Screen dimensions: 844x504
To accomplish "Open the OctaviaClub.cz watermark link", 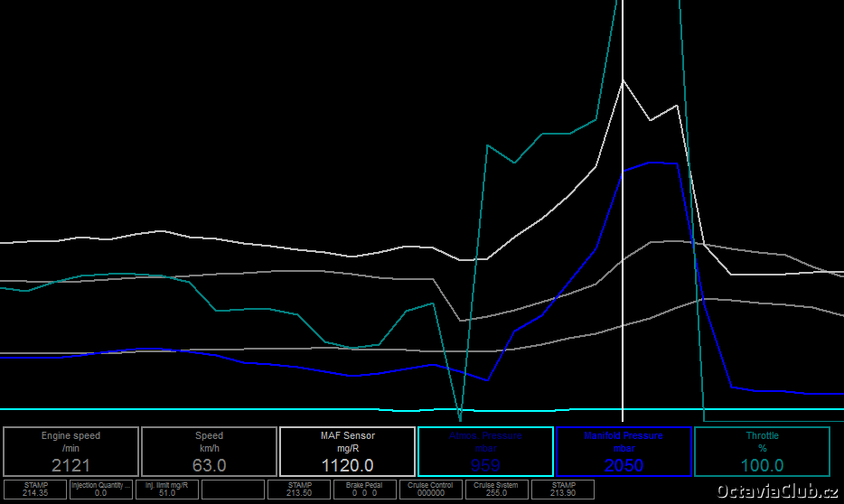I will click(x=776, y=490).
